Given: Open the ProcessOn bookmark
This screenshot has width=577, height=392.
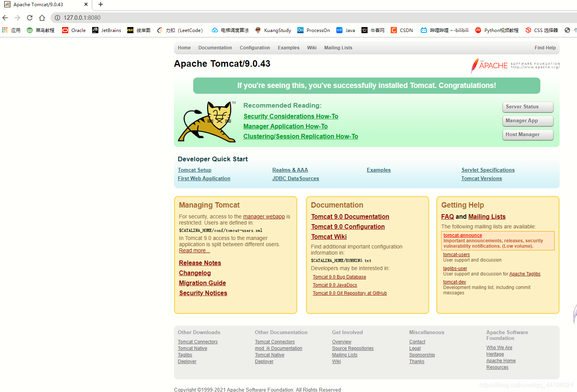Looking at the screenshot, I should coord(314,30).
